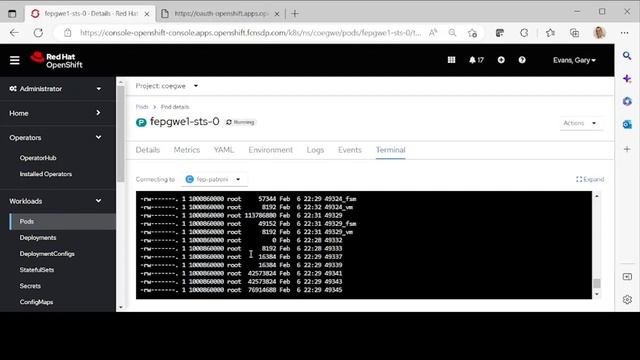640x360 pixels.
Task: Open the application launcher grid icon
Action: click(x=451, y=60)
